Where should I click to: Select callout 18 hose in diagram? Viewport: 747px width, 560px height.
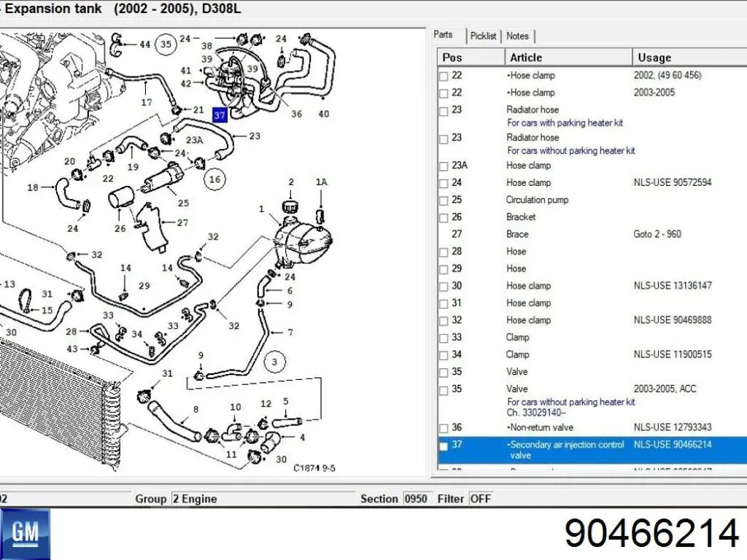coord(32,187)
